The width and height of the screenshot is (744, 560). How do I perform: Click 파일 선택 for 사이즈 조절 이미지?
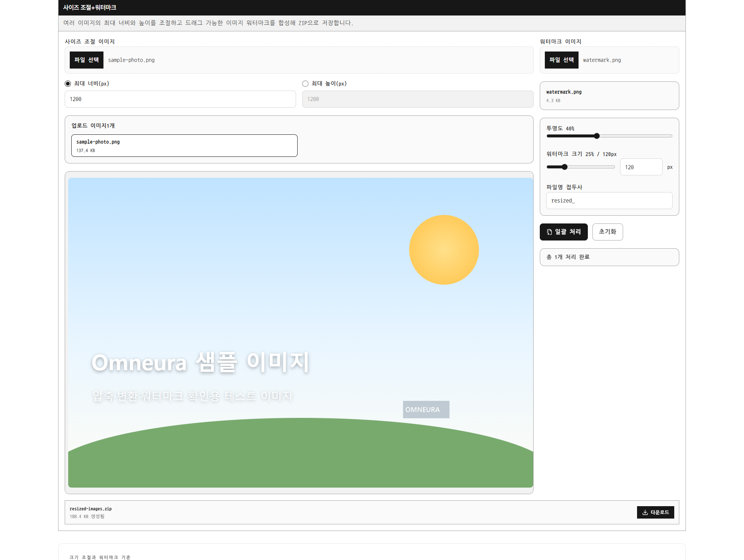[86, 60]
